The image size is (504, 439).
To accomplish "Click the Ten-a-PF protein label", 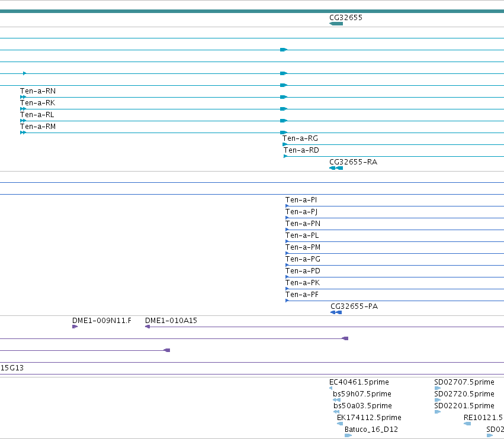I will [x=301, y=295].
